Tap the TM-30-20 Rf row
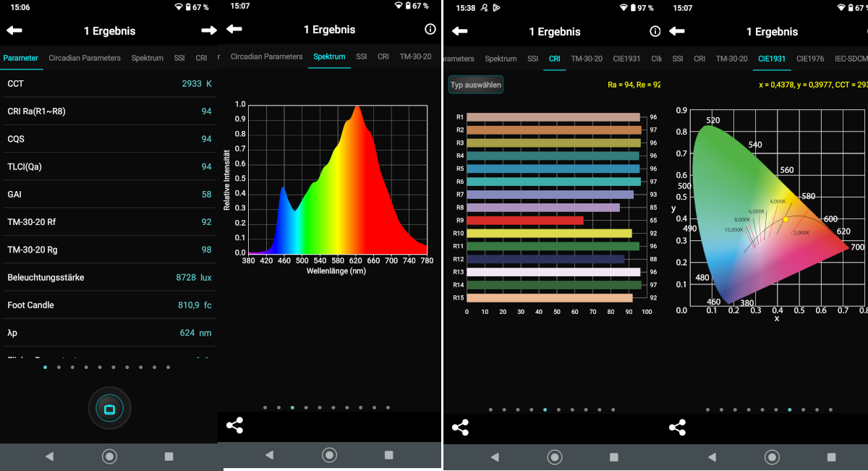Image resolution: width=868 pixels, height=471 pixels. (109, 222)
